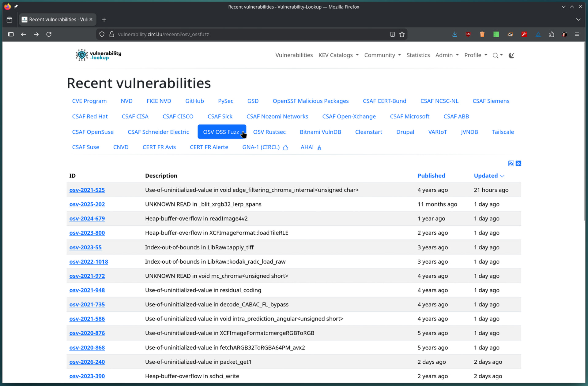Select the CVE Program source tab
The width and height of the screenshot is (588, 386).
click(x=89, y=101)
